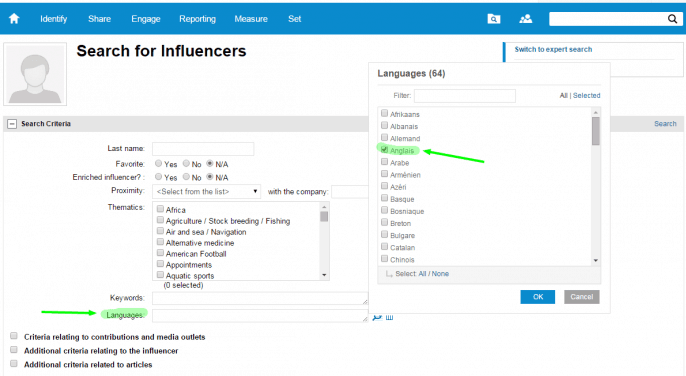Click the languages Filter text field
686x376 pixels.
[465, 95]
